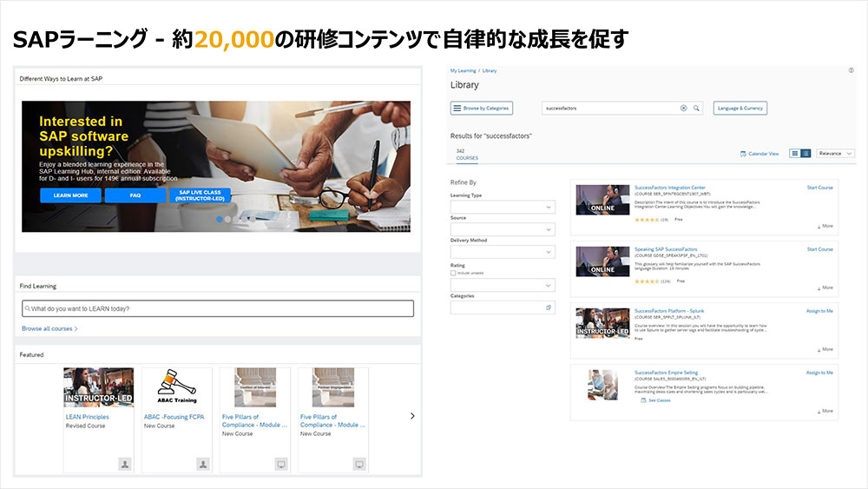Click Assign to Me for SuccessFactors Empire Selling
This screenshot has width=868, height=489.
(x=819, y=373)
